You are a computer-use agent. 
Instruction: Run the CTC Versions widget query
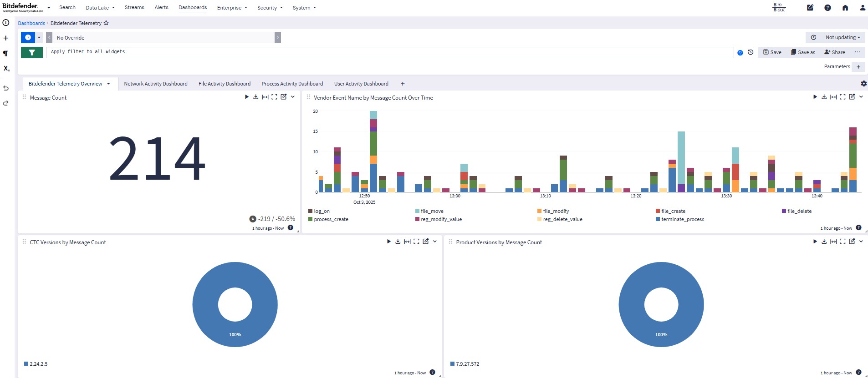click(x=388, y=242)
